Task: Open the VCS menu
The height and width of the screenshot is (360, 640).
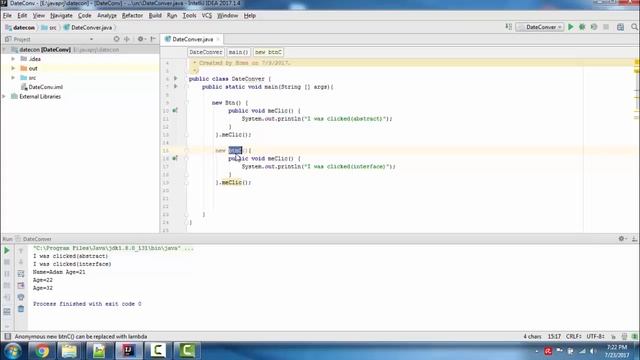Action: pos(207,16)
